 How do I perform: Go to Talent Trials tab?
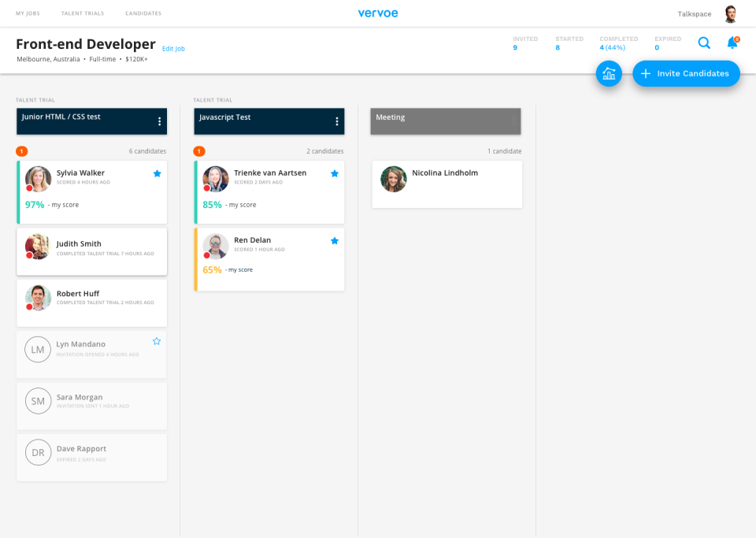(x=83, y=13)
